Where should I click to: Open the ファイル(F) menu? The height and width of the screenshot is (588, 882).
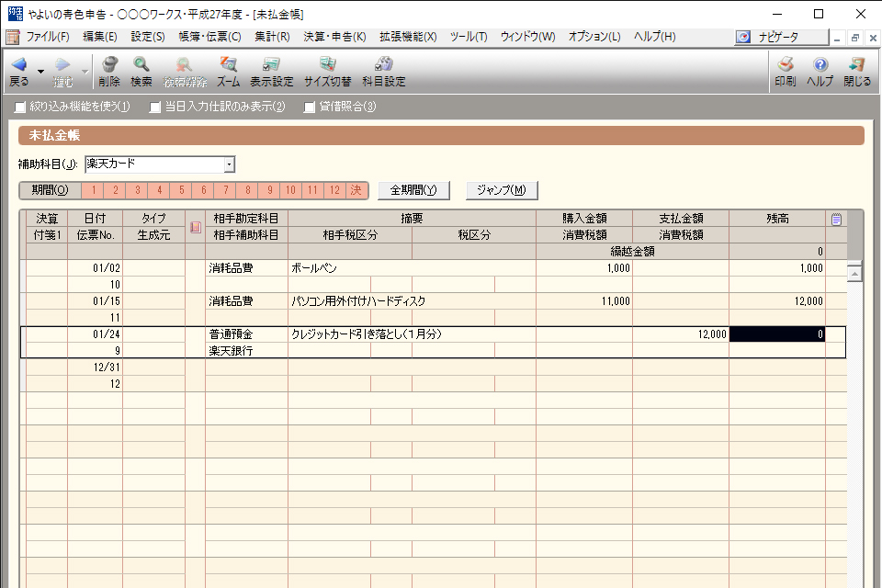pos(48,37)
